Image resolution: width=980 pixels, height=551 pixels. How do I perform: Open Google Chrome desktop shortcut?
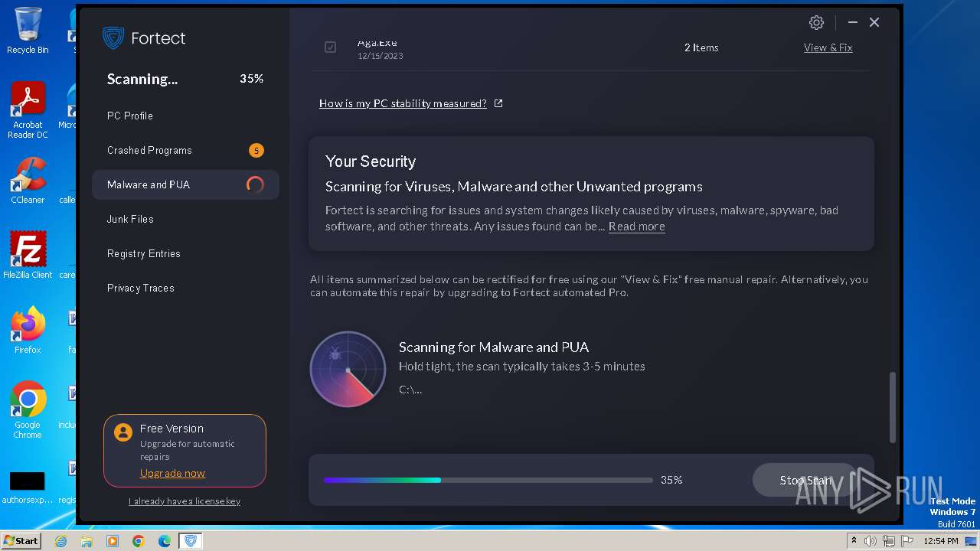28,410
